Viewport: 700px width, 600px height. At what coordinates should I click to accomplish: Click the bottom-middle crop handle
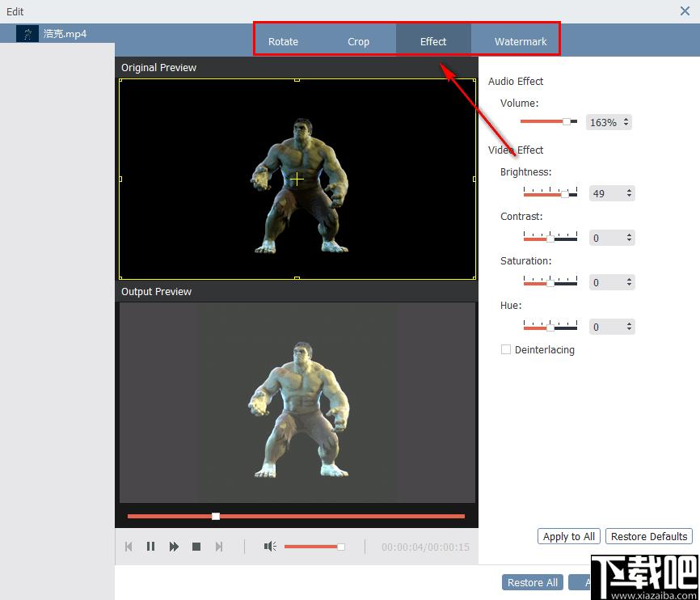297,278
